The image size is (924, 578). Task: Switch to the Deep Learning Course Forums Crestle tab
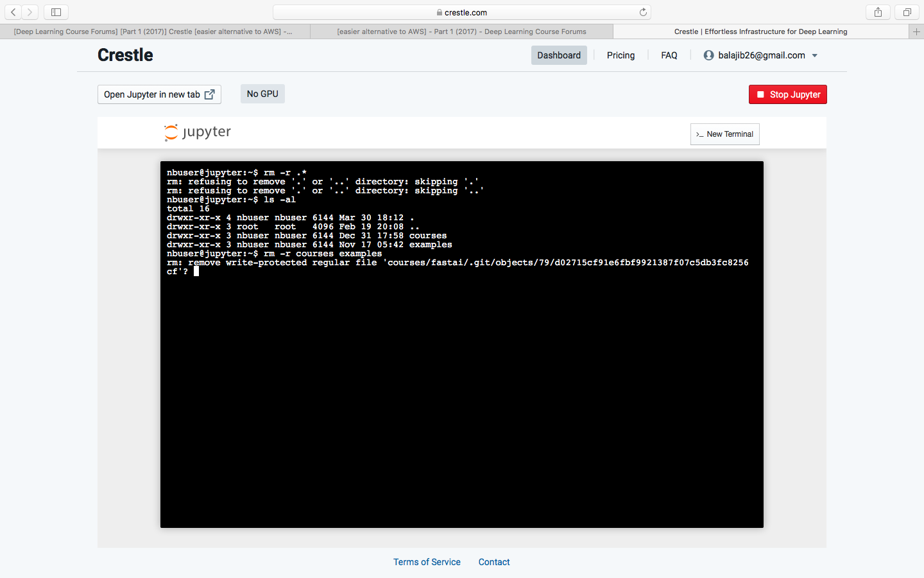[154, 31]
